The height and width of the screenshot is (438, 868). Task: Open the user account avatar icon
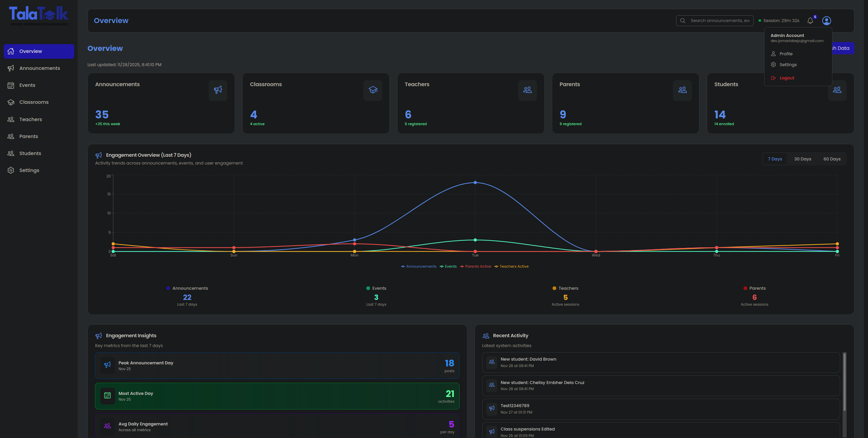tap(826, 21)
